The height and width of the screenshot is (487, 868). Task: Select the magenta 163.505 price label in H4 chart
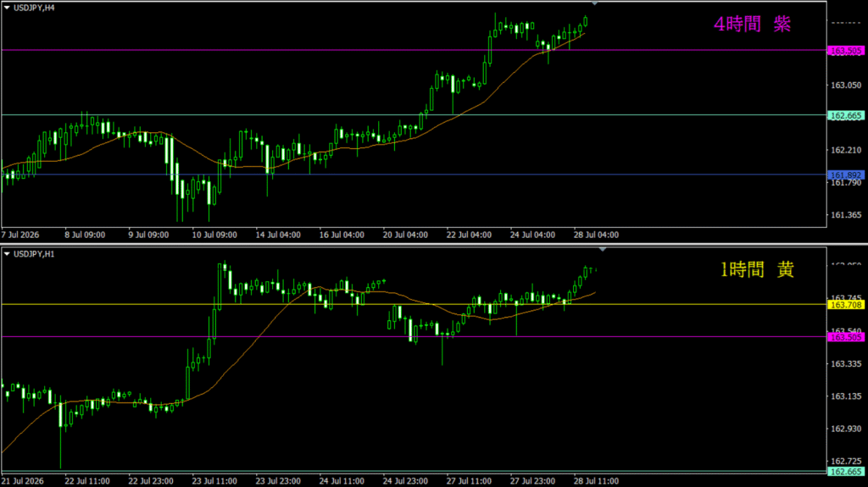coord(846,51)
